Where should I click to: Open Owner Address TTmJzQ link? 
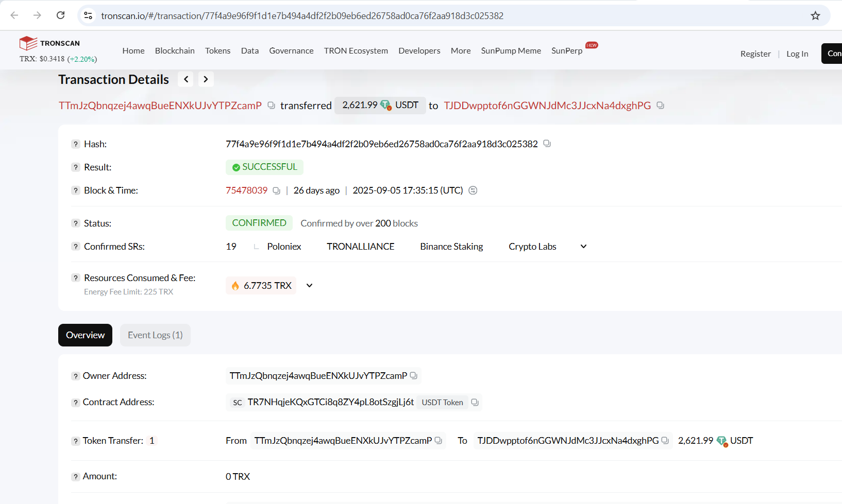click(318, 376)
